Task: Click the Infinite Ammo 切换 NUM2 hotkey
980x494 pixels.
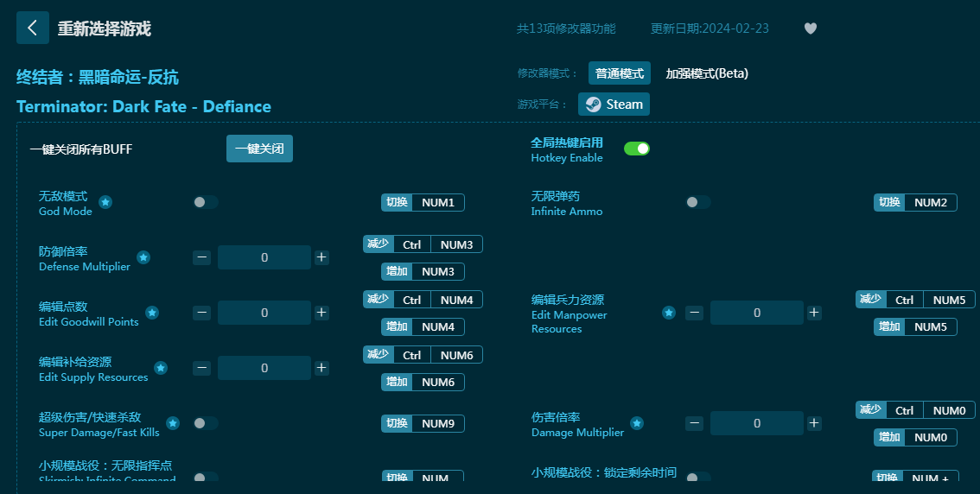Action: point(916,202)
